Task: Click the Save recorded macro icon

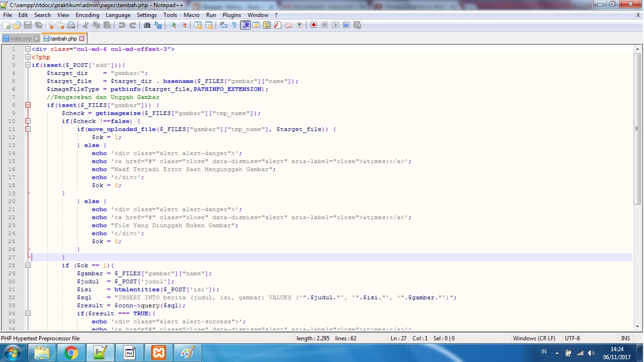Action: (x=357, y=25)
